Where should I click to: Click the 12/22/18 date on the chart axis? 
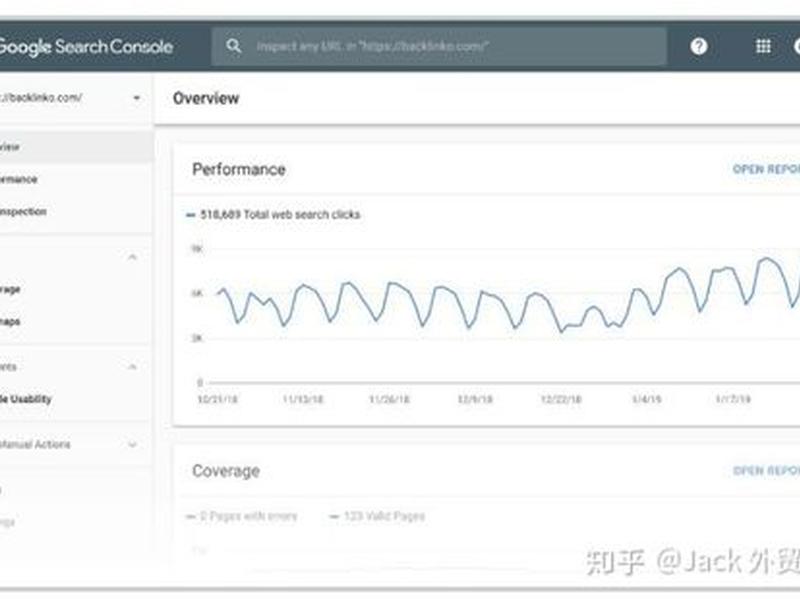[x=561, y=399]
